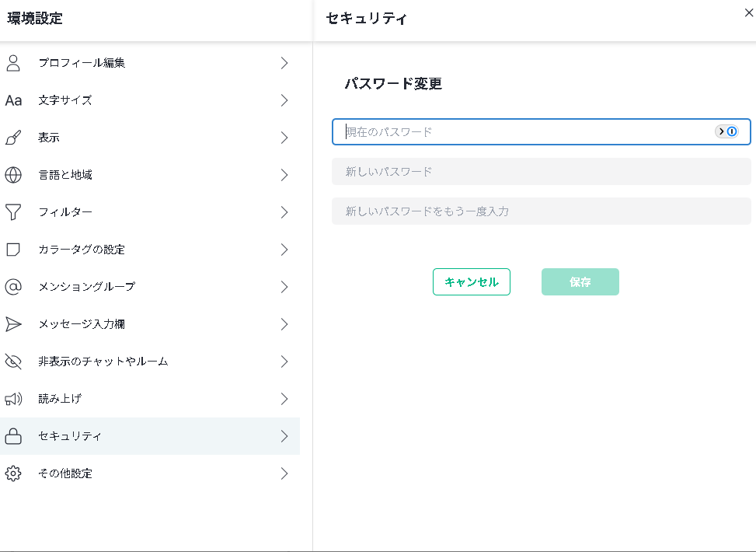Screen dimensions: 756x552
Task: Expand the 文字サイズ chevron arrow
Action: 284,100
